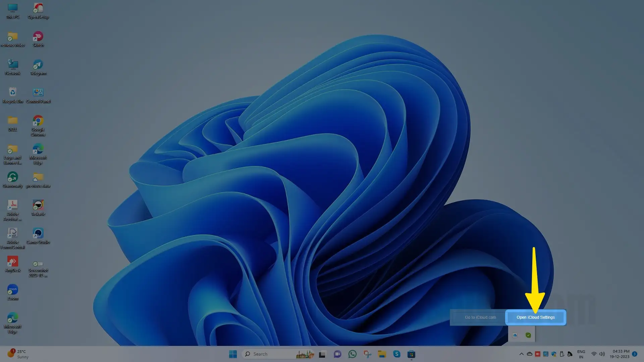
Task: Open the volume and Wi-Fi quick settings
Action: (598, 354)
